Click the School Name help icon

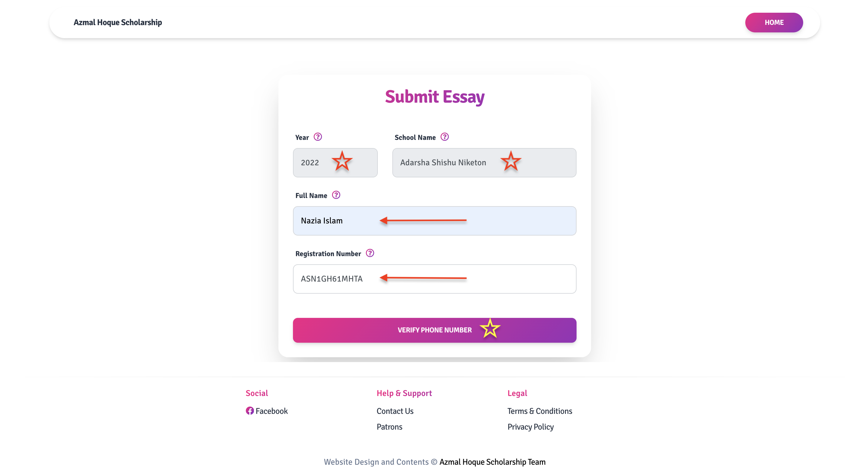coord(444,137)
